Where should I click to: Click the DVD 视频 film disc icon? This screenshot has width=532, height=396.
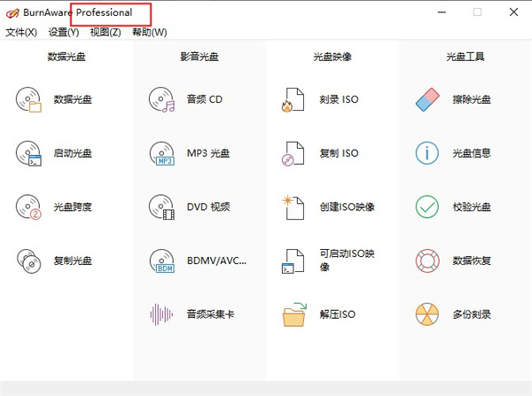pos(162,206)
